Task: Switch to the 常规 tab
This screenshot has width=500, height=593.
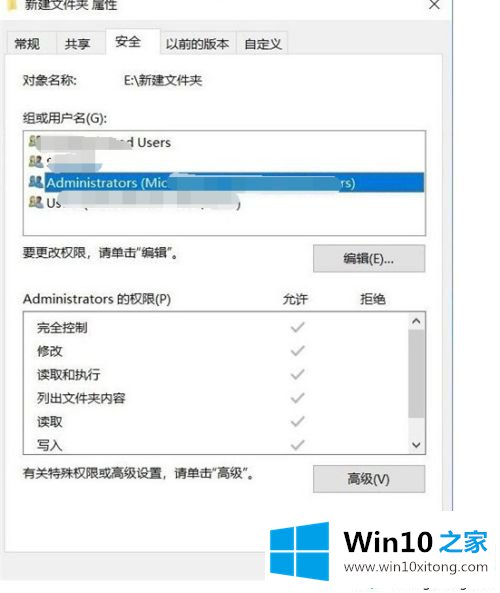Action: point(27,44)
